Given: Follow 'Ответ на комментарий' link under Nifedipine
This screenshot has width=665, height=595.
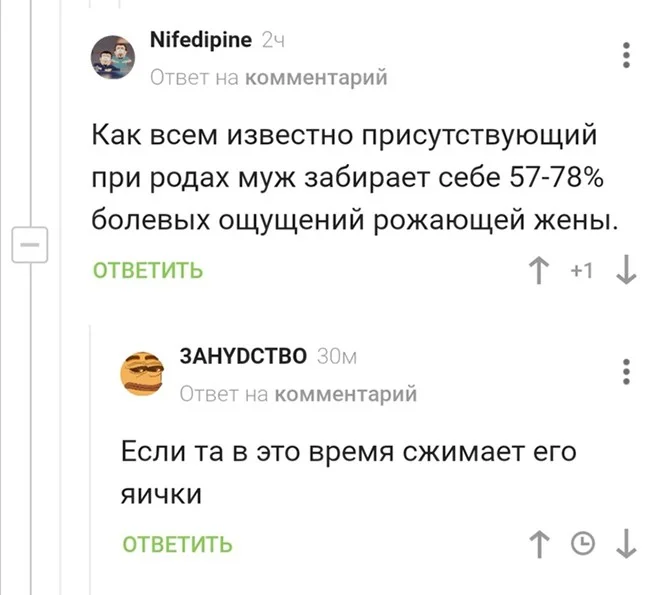Looking at the screenshot, I should click(x=268, y=77).
